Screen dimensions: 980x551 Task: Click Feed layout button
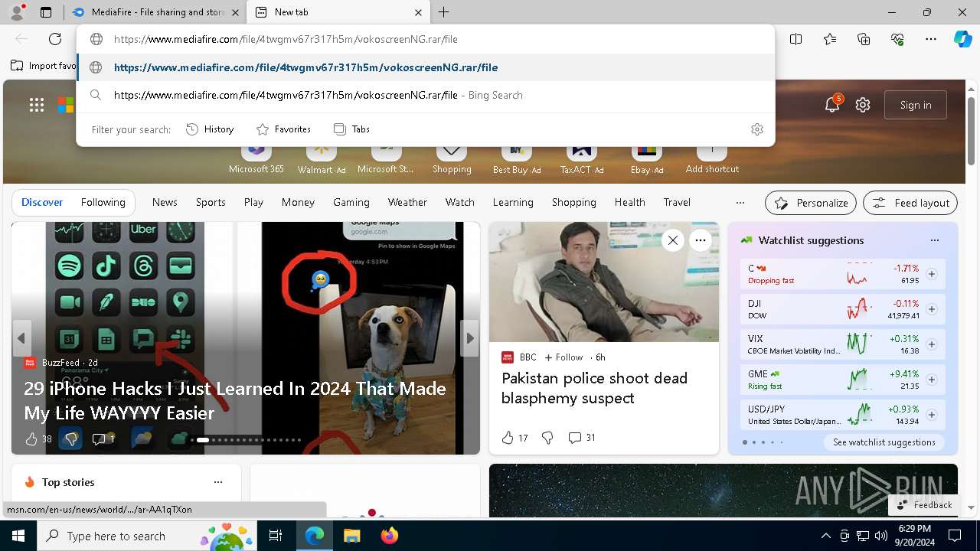[910, 203]
